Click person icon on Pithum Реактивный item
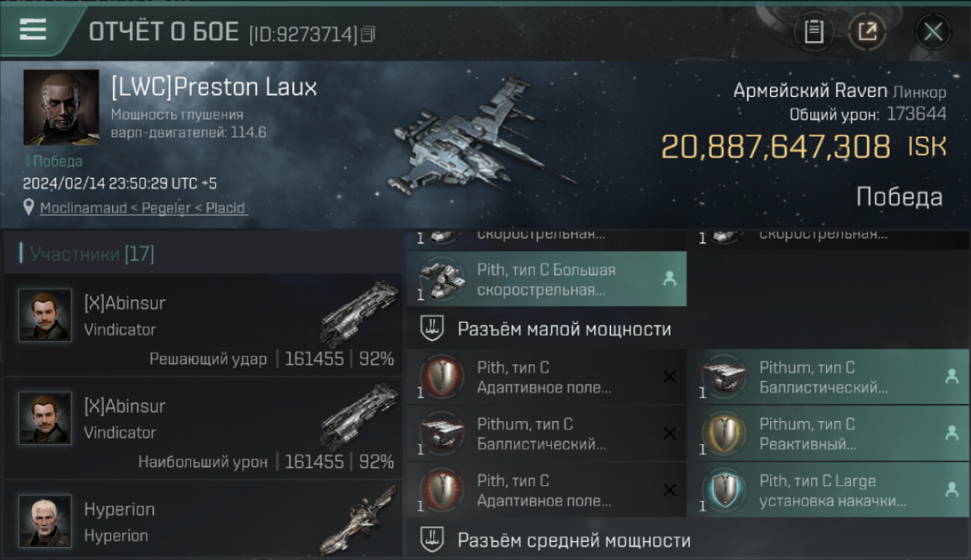 click(952, 434)
